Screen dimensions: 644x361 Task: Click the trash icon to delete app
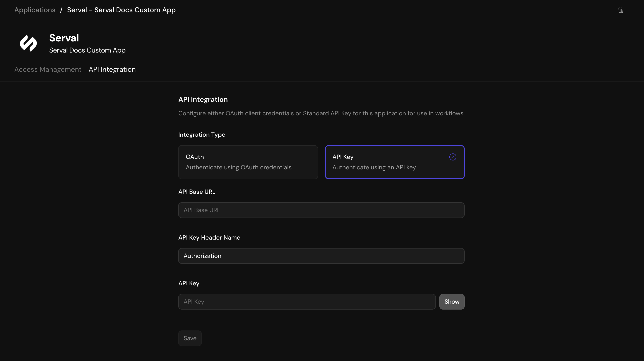621,10
